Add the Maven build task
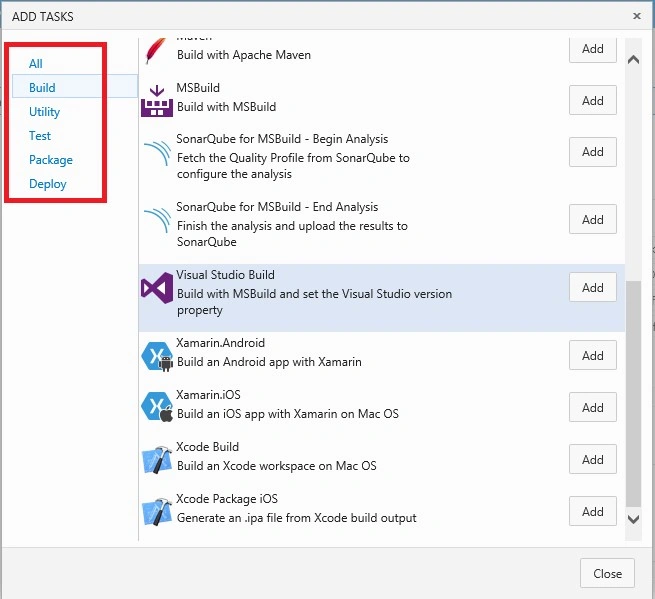Screen dimensions: 655x599 592,49
